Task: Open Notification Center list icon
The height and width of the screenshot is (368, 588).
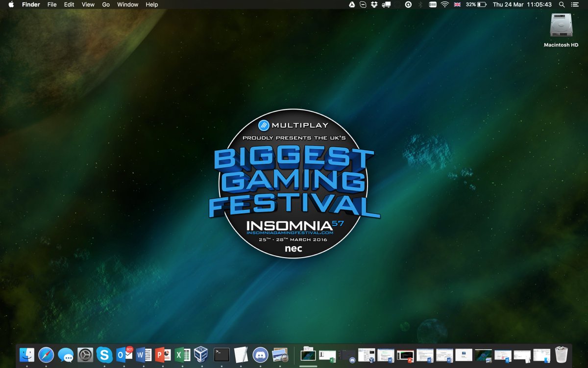Action: tap(575, 4)
